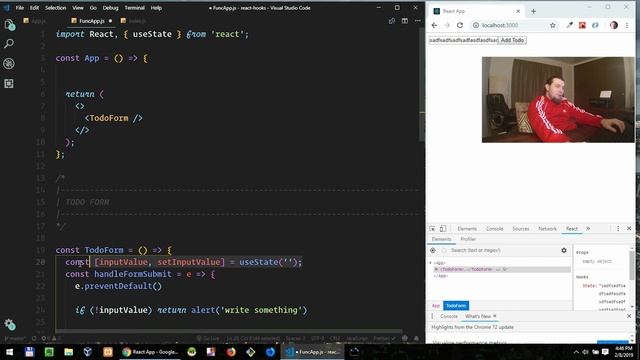
Task: Toggle the DevTools device toolbar
Action: (x=443, y=229)
